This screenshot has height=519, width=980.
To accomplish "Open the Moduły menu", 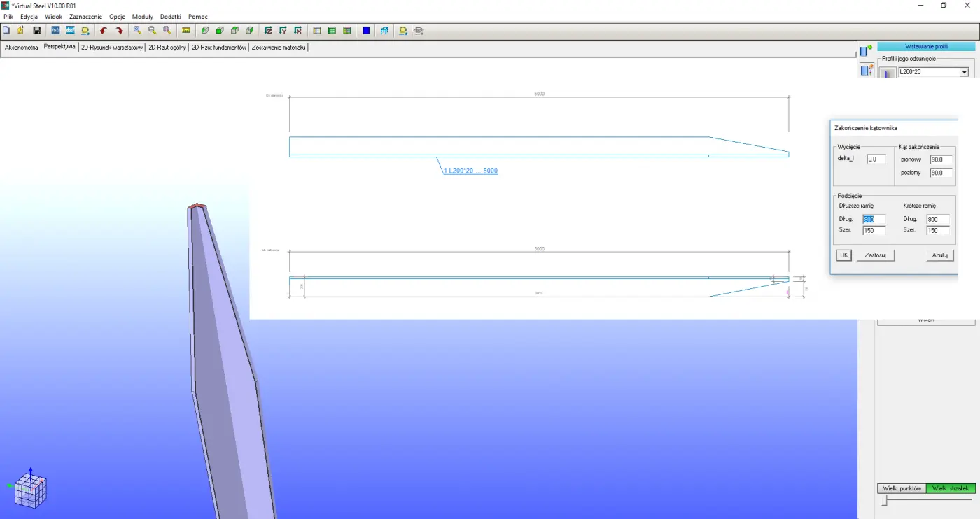I will pos(142,16).
